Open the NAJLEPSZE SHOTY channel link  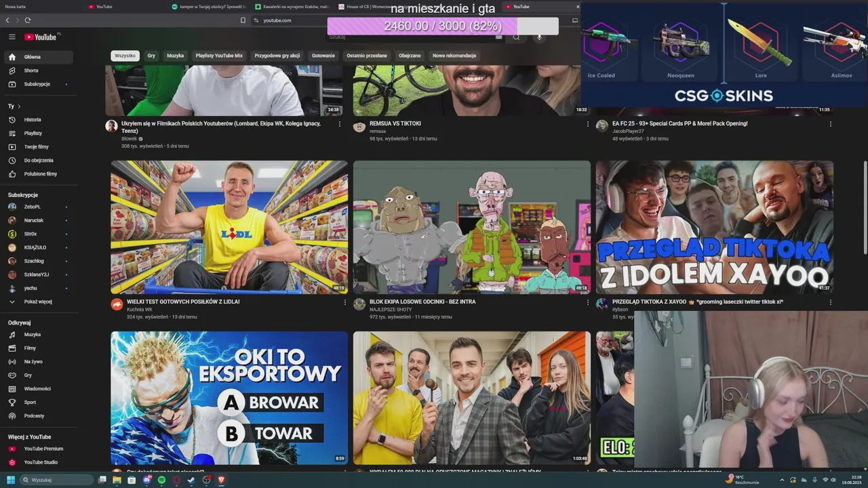[391, 309]
